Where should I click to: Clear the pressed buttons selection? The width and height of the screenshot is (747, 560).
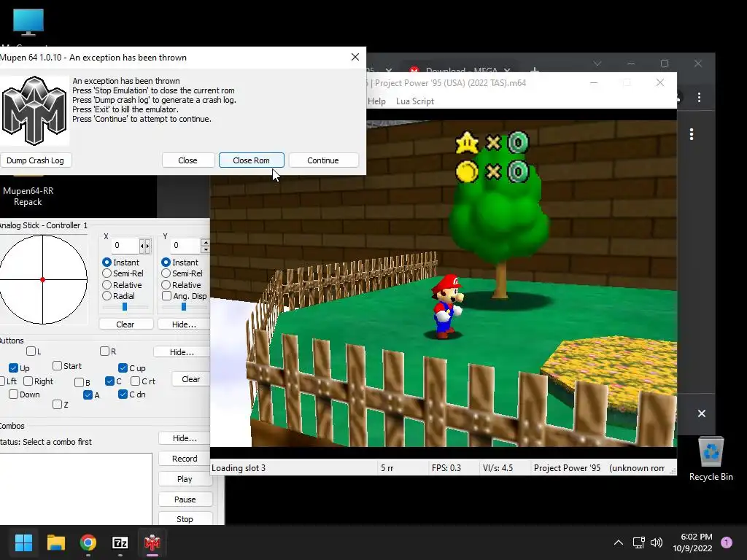click(x=190, y=379)
